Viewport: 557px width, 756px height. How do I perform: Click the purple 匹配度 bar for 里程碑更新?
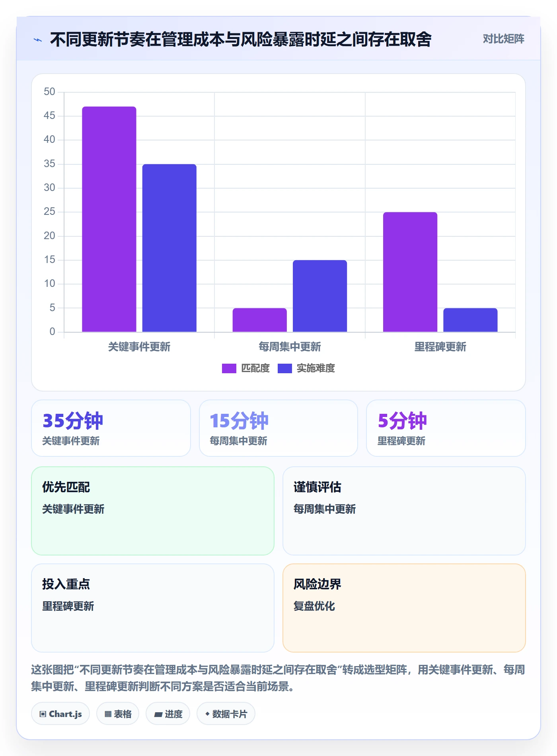pos(410,272)
